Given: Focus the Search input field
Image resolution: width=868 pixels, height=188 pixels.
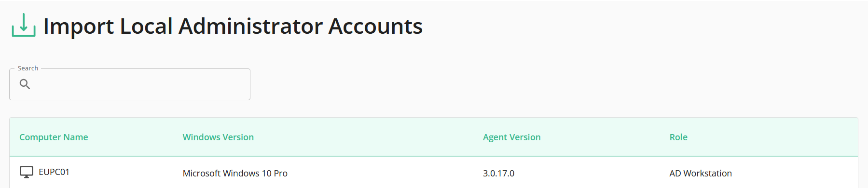Looking at the screenshot, I should click(x=130, y=84).
